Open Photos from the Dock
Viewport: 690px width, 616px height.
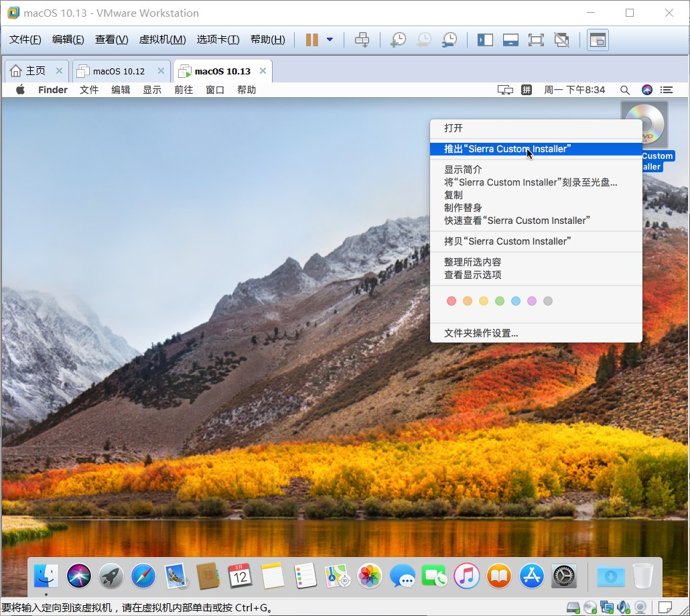(370, 576)
